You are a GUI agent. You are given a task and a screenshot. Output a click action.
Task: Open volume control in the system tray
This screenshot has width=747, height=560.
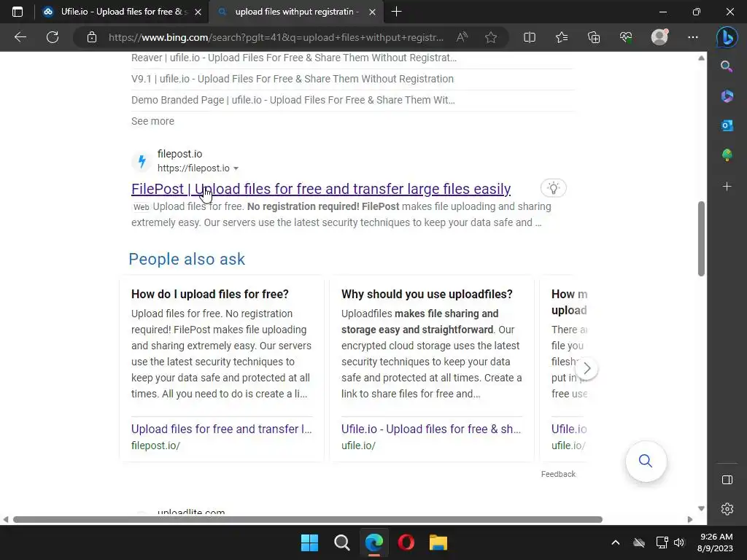[679, 542]
